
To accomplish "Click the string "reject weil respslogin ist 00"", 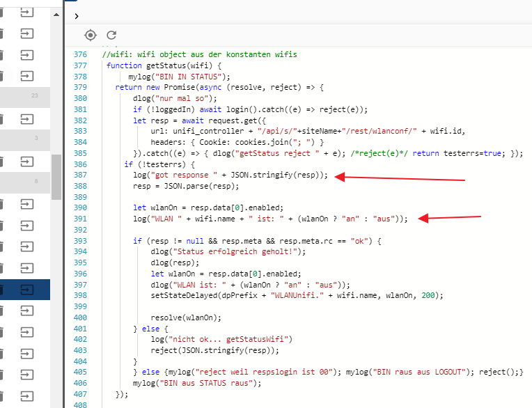I will click(264, 372).
